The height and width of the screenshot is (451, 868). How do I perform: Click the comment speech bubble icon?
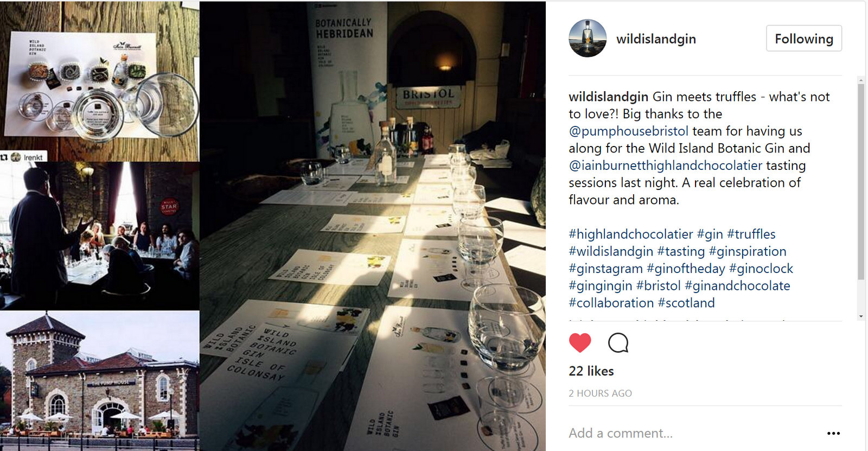[x=618, y=343]
